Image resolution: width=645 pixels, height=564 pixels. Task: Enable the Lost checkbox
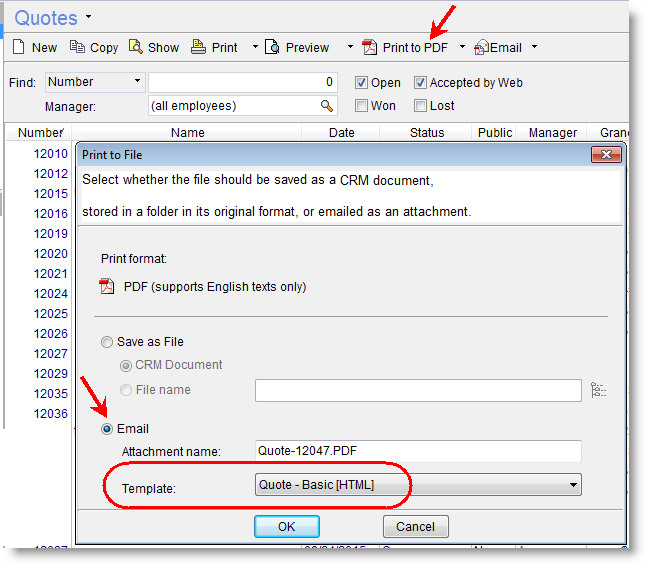click(x=420, y=105)
